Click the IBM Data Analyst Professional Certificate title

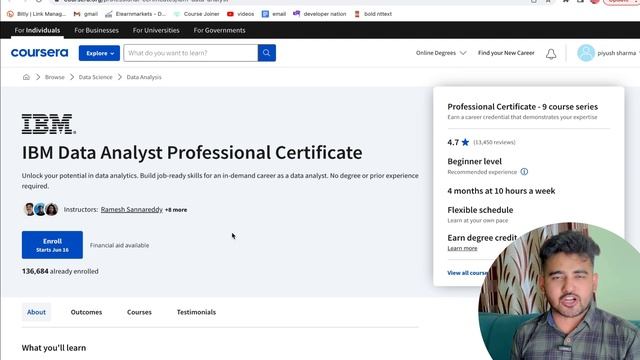192,153
